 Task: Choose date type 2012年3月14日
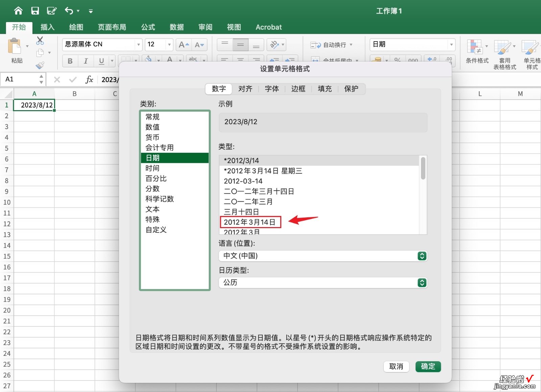tap(319, 222)
